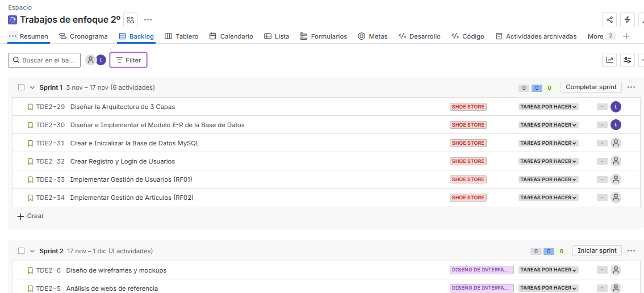Click the Filter button
The height and width of the screenshot is (293, 644).
tap(128, 60)
